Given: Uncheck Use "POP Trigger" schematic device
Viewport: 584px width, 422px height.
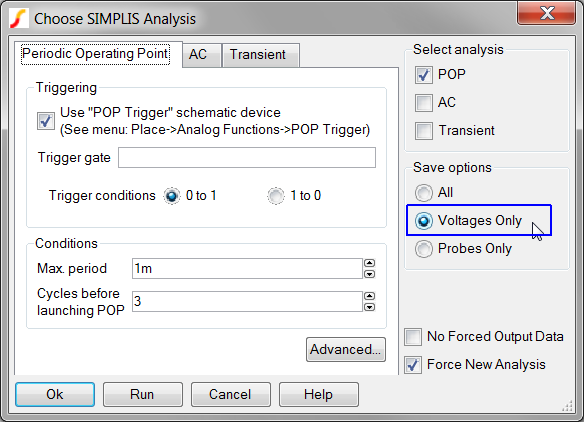Looking at the screenshot, I should coord(46,121).
